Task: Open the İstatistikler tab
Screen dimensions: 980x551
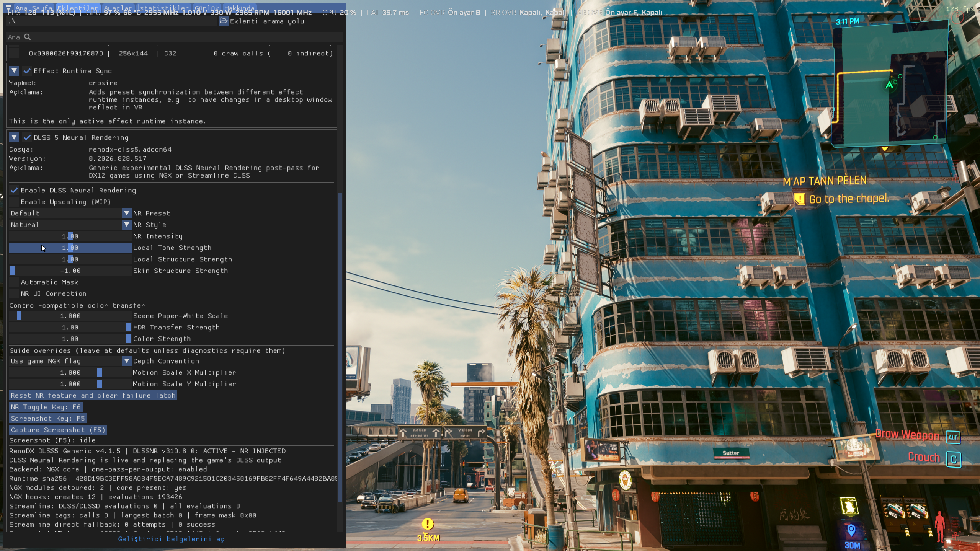Action: (x=163, y=8)
